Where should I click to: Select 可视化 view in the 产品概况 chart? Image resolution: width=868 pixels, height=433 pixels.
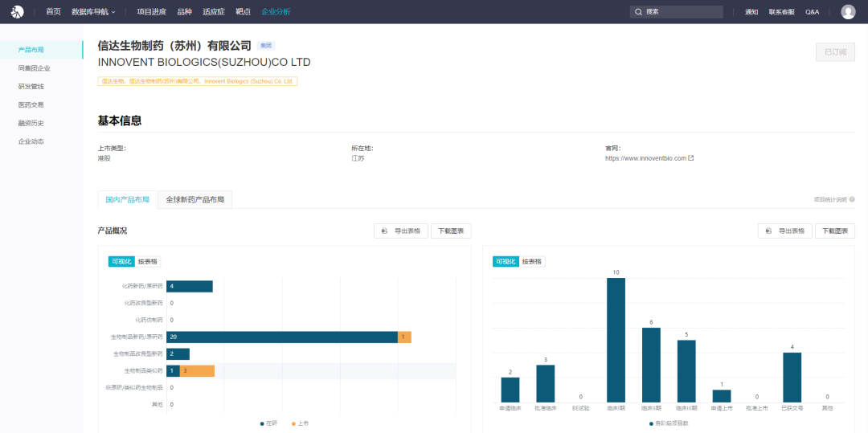click(121, 262)
